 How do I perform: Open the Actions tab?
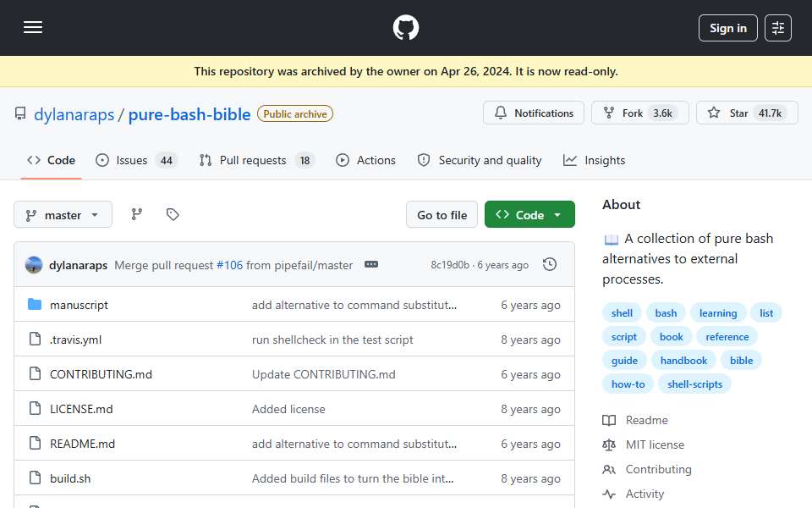click(x=365, y=160)
